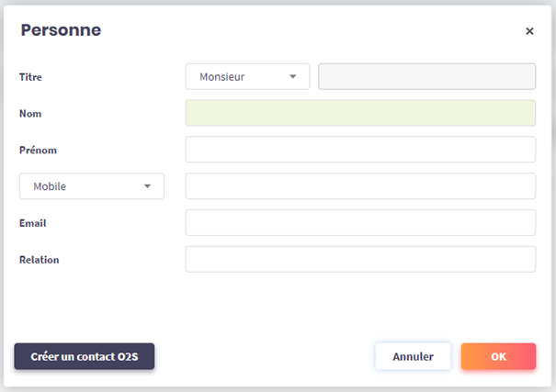Close the Personne dialog with the X
This screenshot has width=556, height=392.
click(x=529, y=31)
